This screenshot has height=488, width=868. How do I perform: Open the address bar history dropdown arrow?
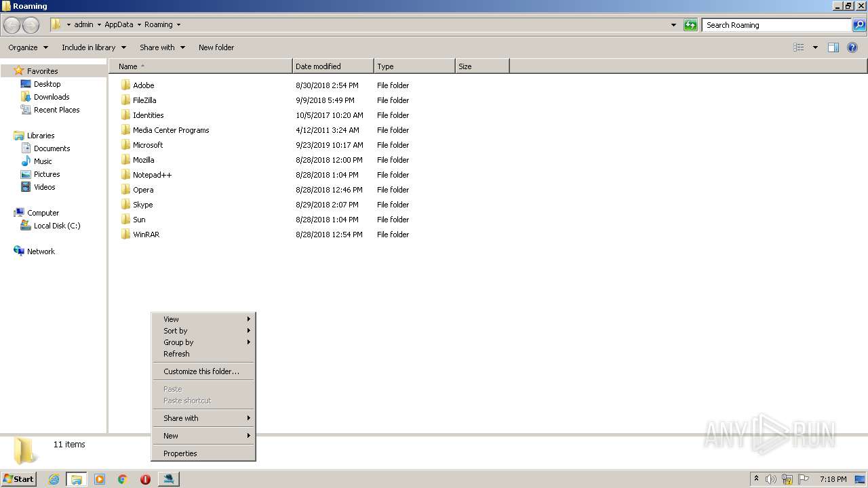pos(673,25)
